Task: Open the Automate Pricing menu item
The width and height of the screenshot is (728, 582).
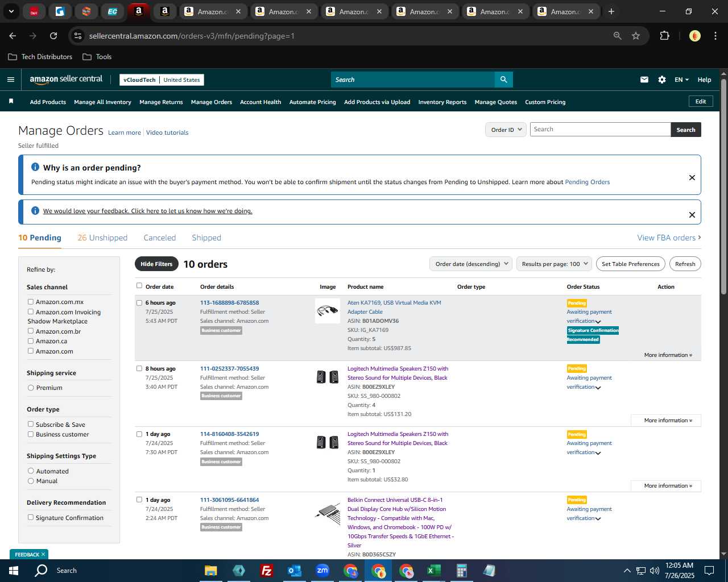Action: click(312, 102)
